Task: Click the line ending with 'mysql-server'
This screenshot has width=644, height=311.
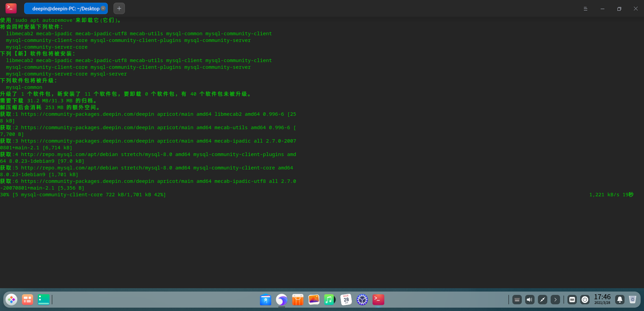Action: [66, 74]
